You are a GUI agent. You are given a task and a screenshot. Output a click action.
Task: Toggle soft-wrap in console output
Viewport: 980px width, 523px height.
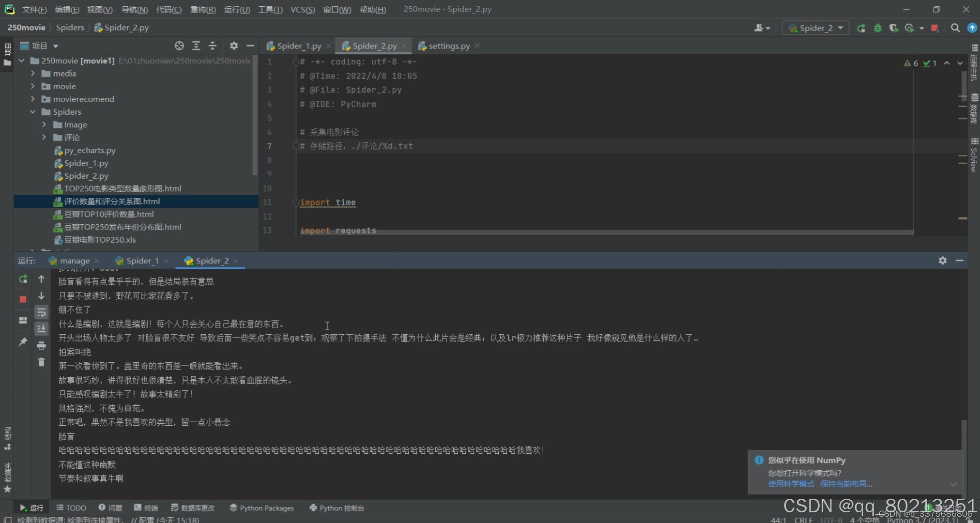tap(41, 312)
